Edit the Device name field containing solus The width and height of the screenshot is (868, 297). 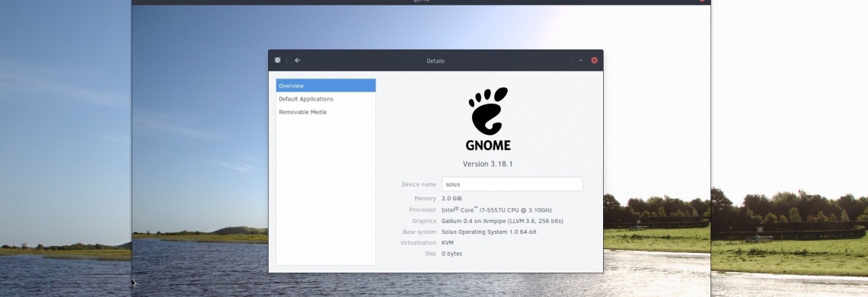click(x=512, y=184)
